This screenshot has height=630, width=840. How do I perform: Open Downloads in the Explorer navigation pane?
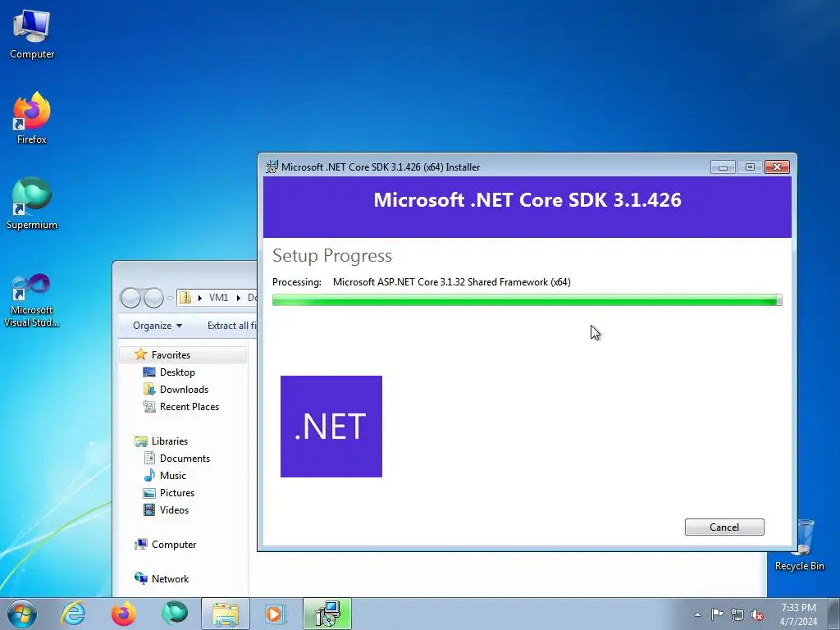point(184,390)
